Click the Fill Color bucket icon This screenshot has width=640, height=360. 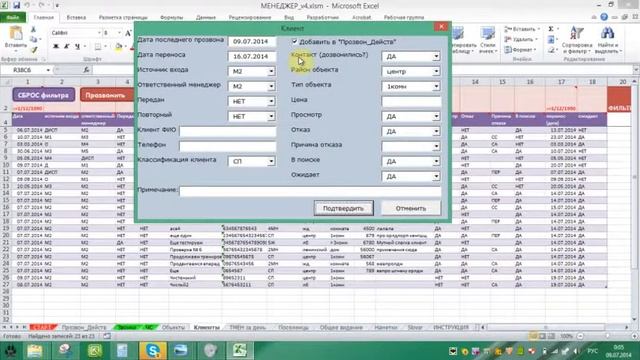(118, 47)
